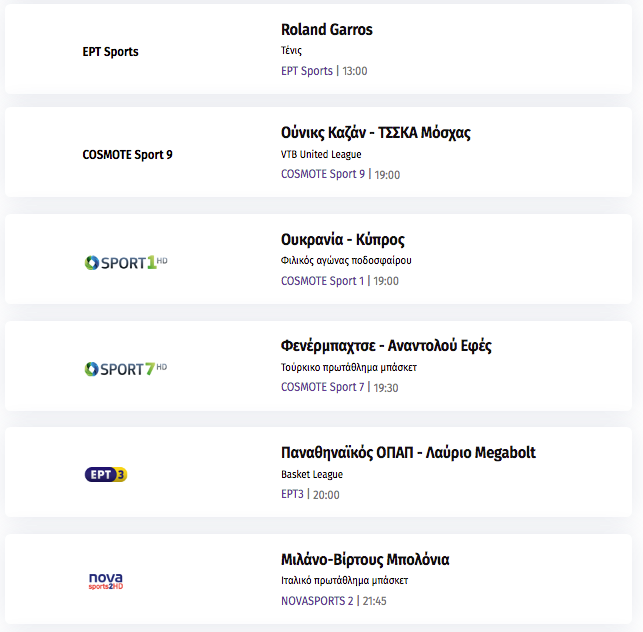Open the Παναθηναϊκός ΟΠΑΠ - Λαύριο Megabolt game
The width and height of the screenshot is (643, 632).
[x=408, y=453]
